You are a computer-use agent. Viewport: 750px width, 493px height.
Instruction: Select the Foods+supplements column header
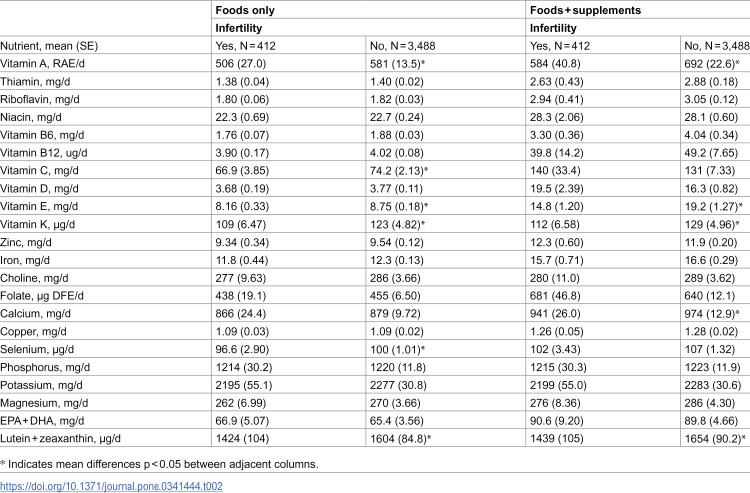pos(585,10)
